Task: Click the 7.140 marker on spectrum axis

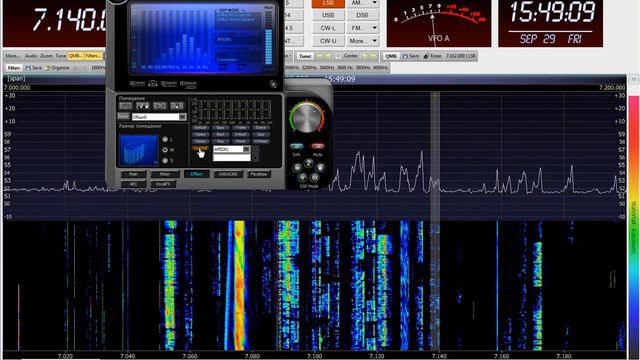Action: click(x=439, y=356)
